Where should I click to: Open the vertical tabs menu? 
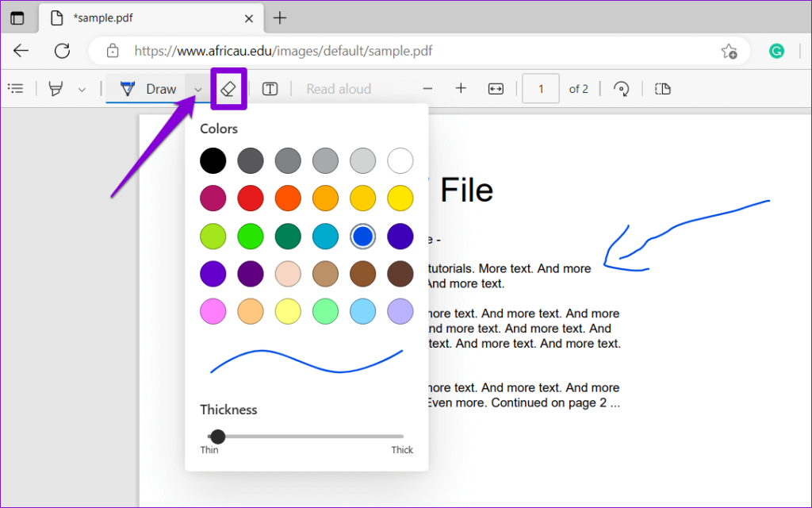coord(17,17)
